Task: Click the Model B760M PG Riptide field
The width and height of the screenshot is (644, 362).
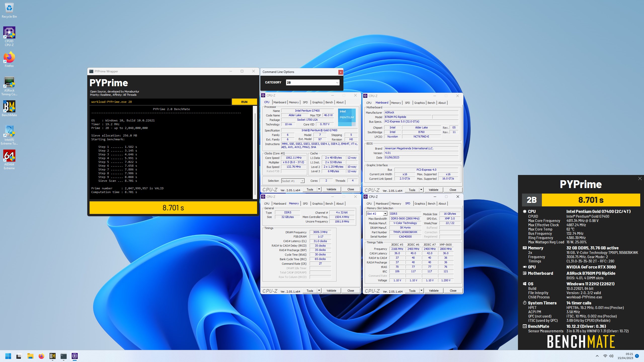Action: [x=408, y=117]
